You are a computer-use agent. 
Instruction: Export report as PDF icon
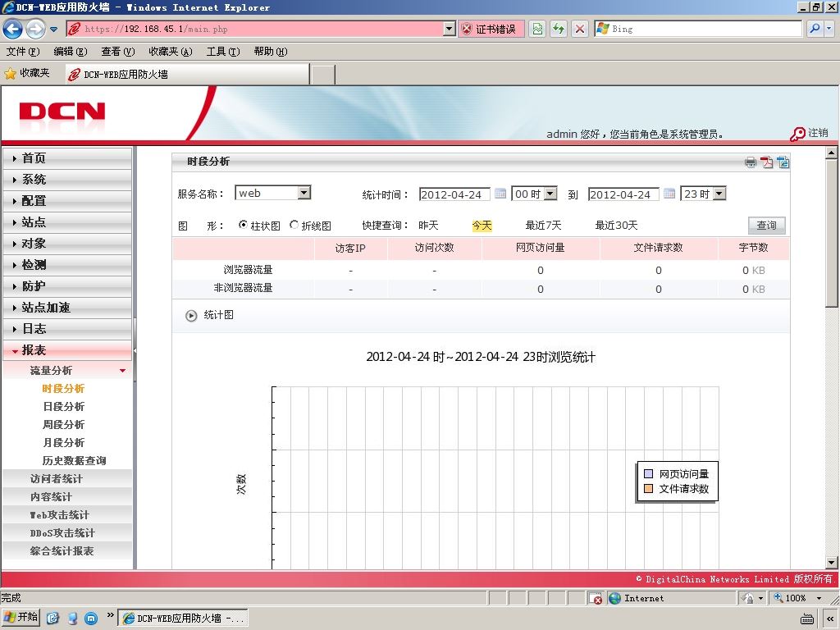[x=767, y=162]
